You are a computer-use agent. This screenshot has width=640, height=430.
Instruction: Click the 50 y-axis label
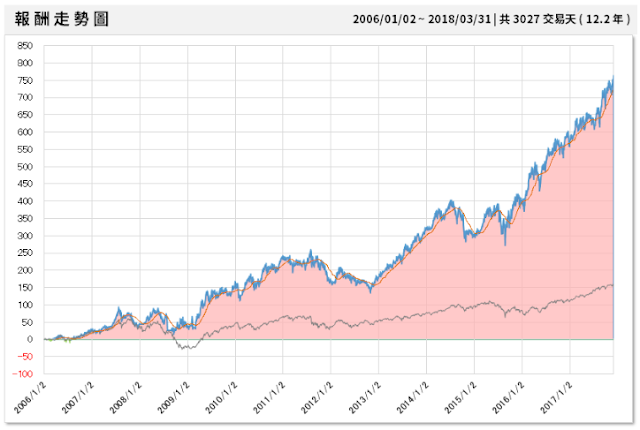27,322
